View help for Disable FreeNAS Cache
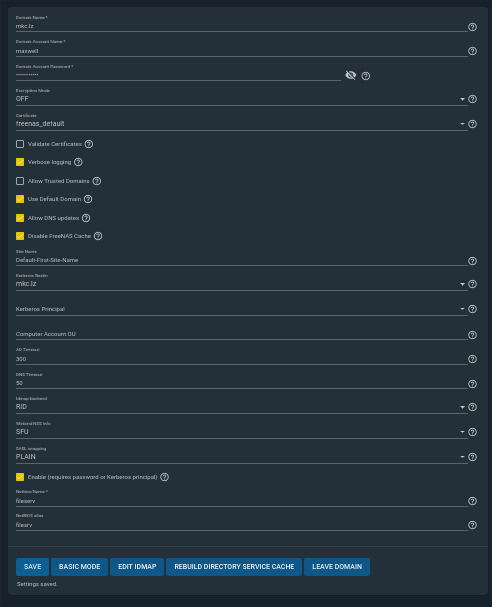The height and width of the screenshot is (607, 492). pyautogui.click(x=98, y=236)
